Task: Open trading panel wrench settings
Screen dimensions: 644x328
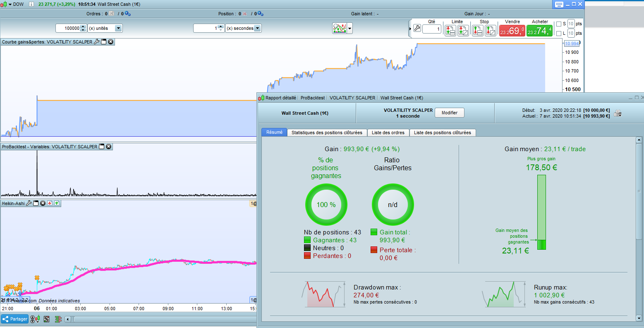Action: pyautogui.click(x=417, y=29)
